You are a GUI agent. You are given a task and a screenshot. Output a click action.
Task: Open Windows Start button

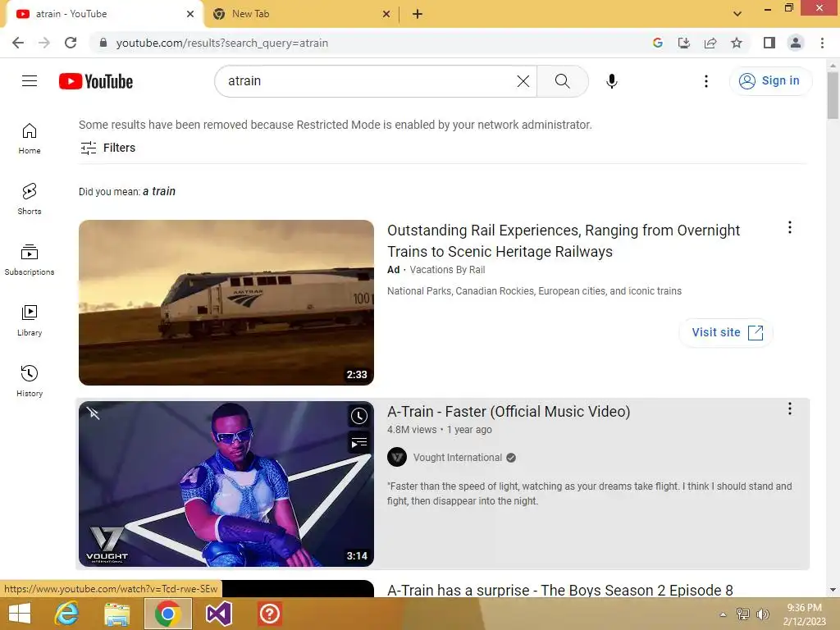20,614
